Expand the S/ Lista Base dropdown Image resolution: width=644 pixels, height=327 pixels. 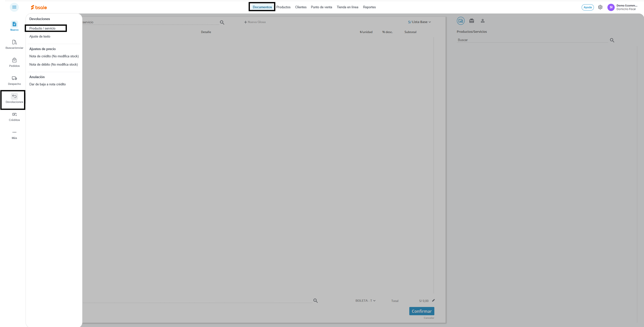pyautogui.click(x=420, y=22)
